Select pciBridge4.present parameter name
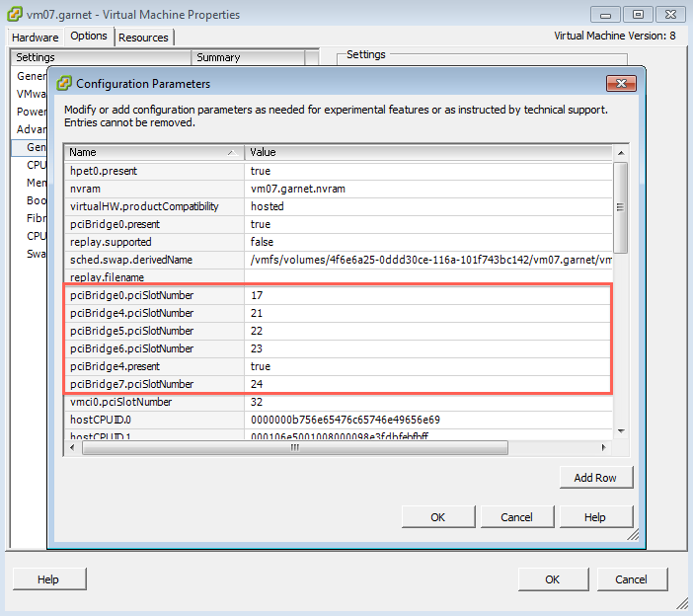The image size is (693, 616). coord(115,366)
